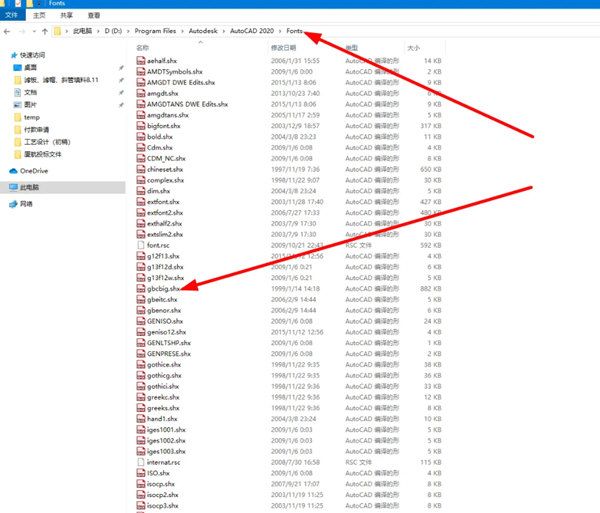The image size is (600, 513).
Task: Open 图片 in quick access
Action: (x=30, y=104)
